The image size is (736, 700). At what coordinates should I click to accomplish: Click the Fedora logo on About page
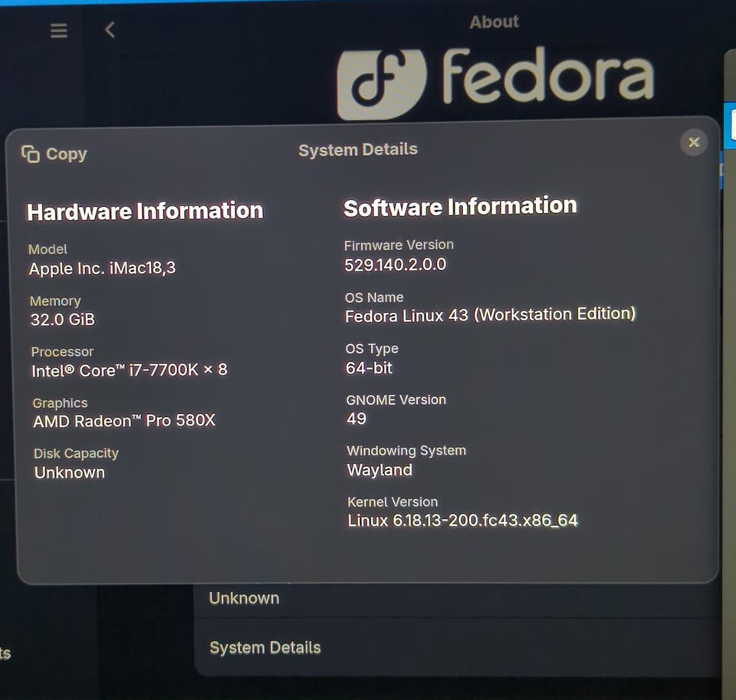[495, 83]
